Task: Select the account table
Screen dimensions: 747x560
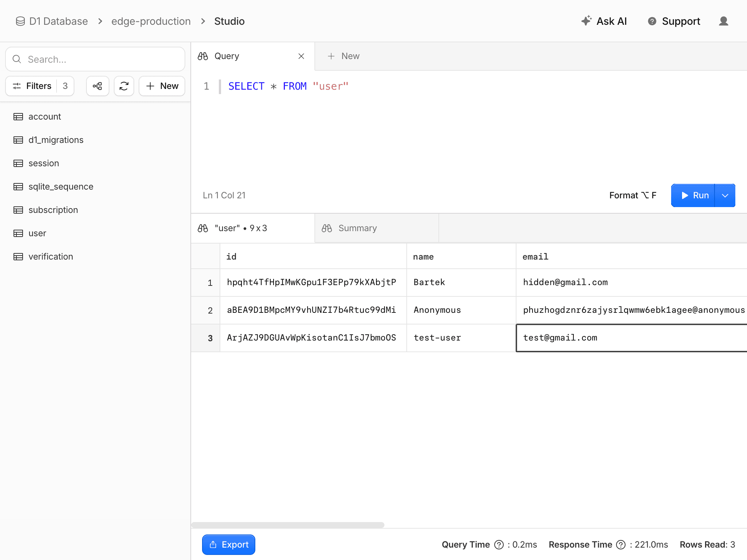Action: coord(95,117)
